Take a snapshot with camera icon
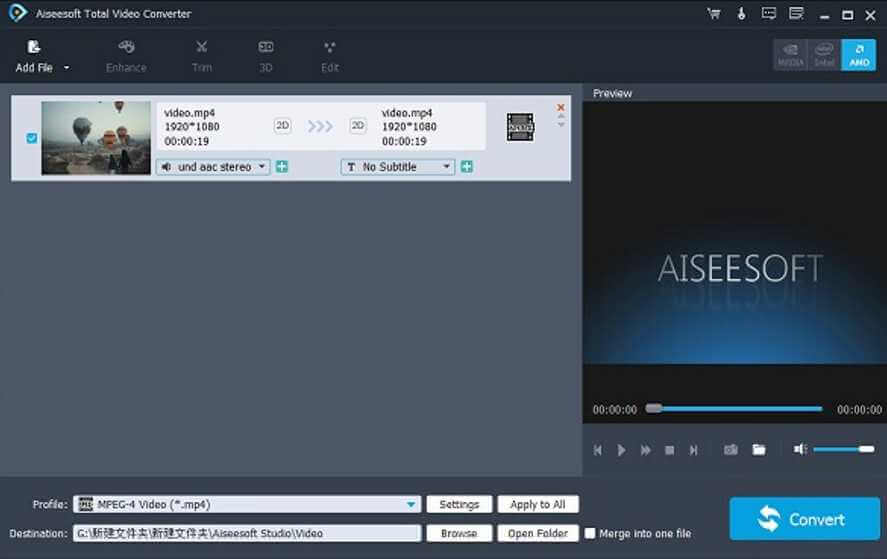Viewport: 887px width, 559px height. pyautogui.click(x=731, y=450)
